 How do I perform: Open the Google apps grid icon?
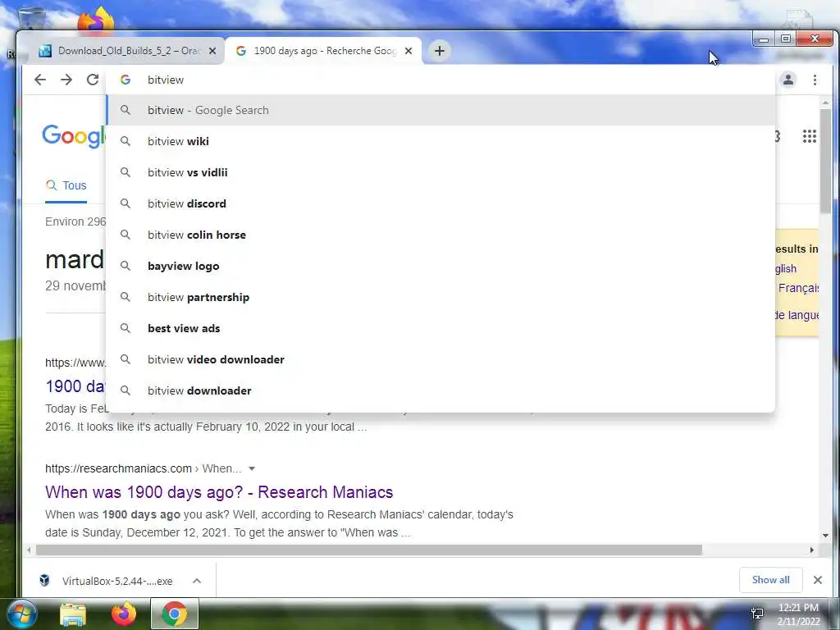click(810, 136)
